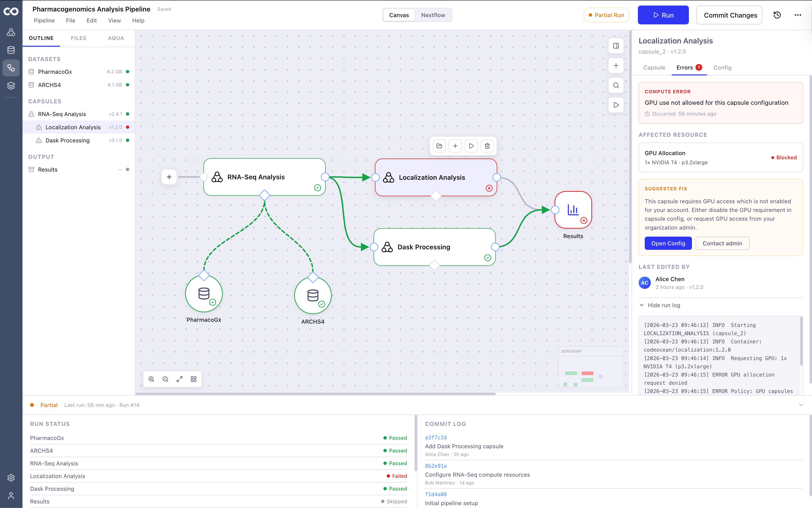
Task: Open the search icon on the canvas right edge
Action: pos(616,85)
